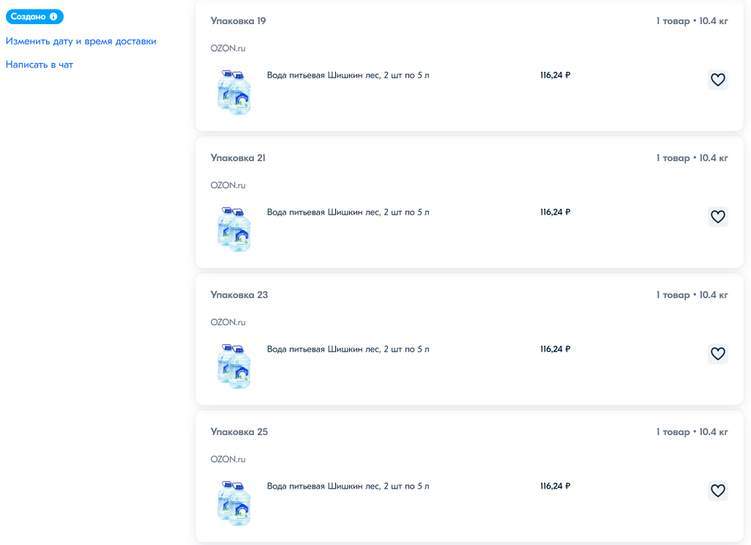Favorite the water item in Упаковка 21
This screenshot has height=545, width=751.
[717, 217]
